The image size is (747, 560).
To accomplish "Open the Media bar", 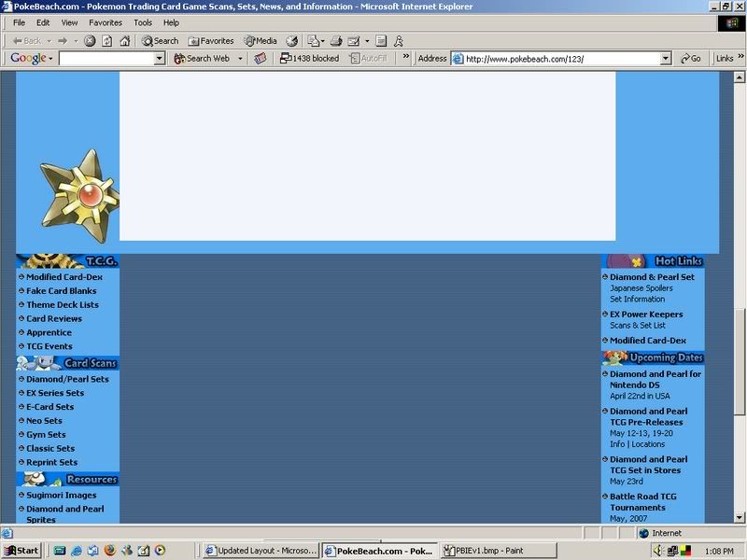I will pyautogui.click(x=261, y=41).
